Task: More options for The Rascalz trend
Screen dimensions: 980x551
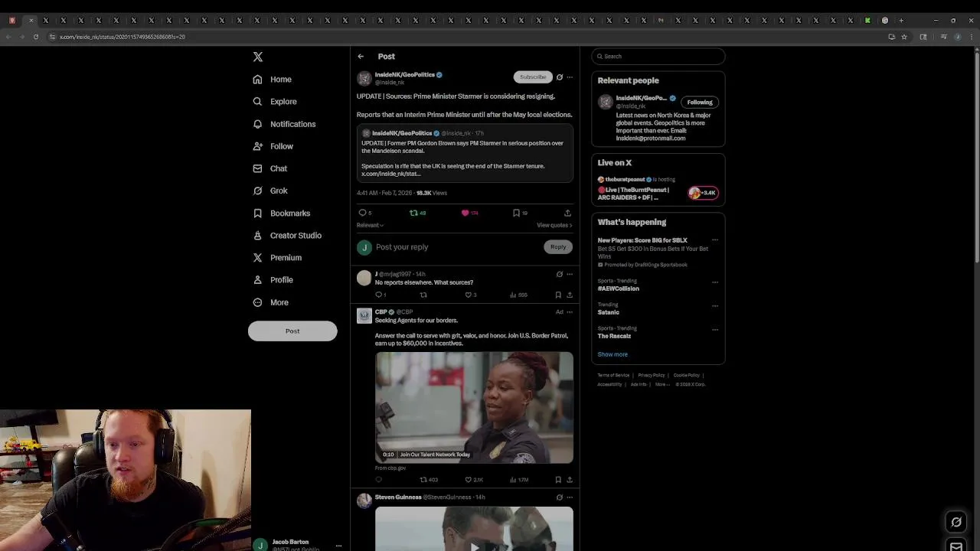Action: [x=715, y=330]
